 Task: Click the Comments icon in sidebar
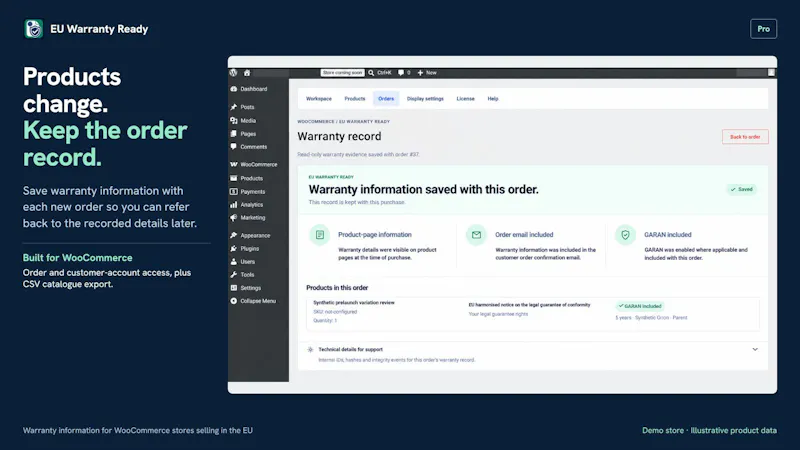(x=234, y=146)
